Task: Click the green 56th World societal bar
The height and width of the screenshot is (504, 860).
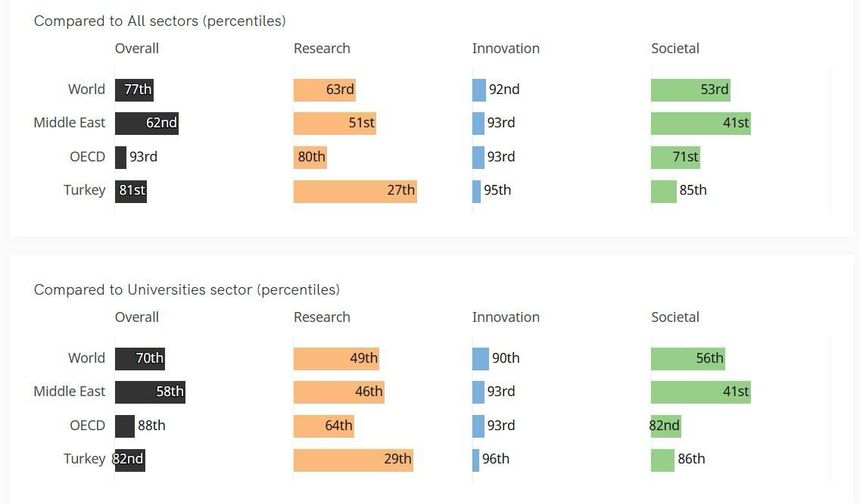Action: 688,359
